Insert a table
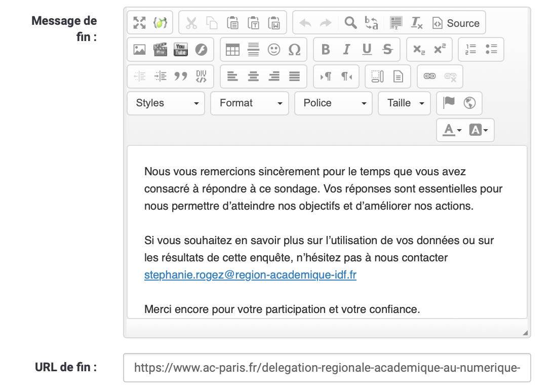This screenshot has height=392, width=553. point(232,50)
